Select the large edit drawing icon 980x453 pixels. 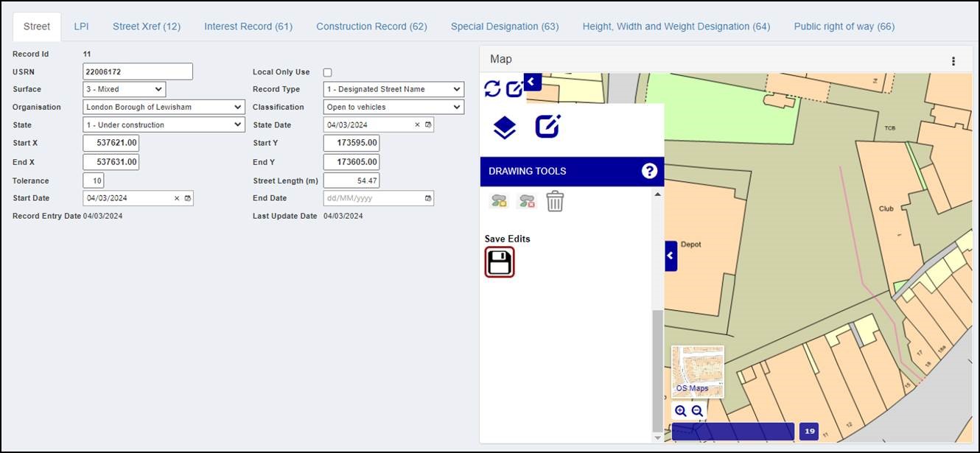547,127
